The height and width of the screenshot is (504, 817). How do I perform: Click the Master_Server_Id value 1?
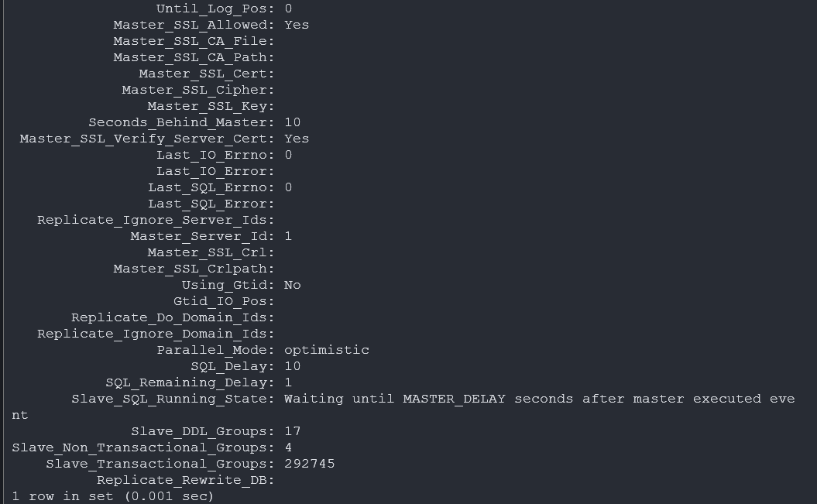288,236
